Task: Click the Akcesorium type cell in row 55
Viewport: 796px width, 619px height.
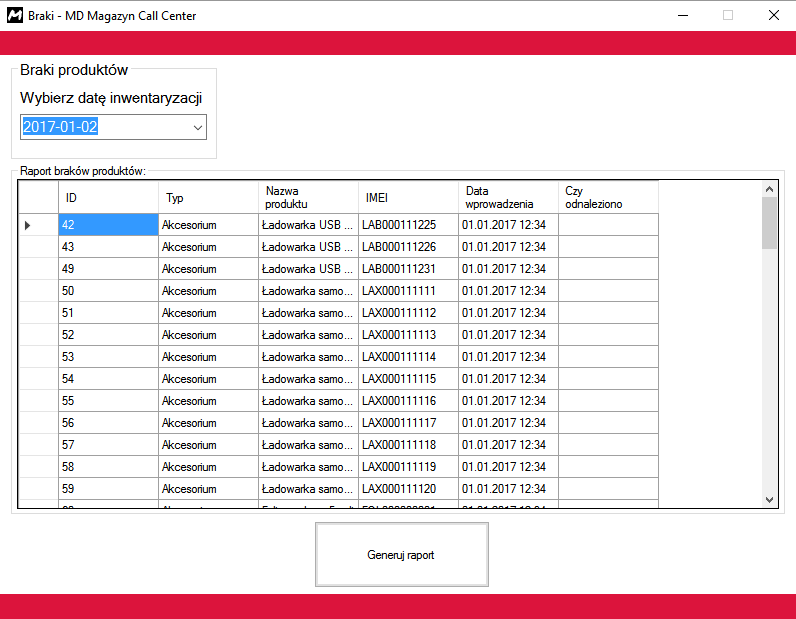Action: (209, 401)
